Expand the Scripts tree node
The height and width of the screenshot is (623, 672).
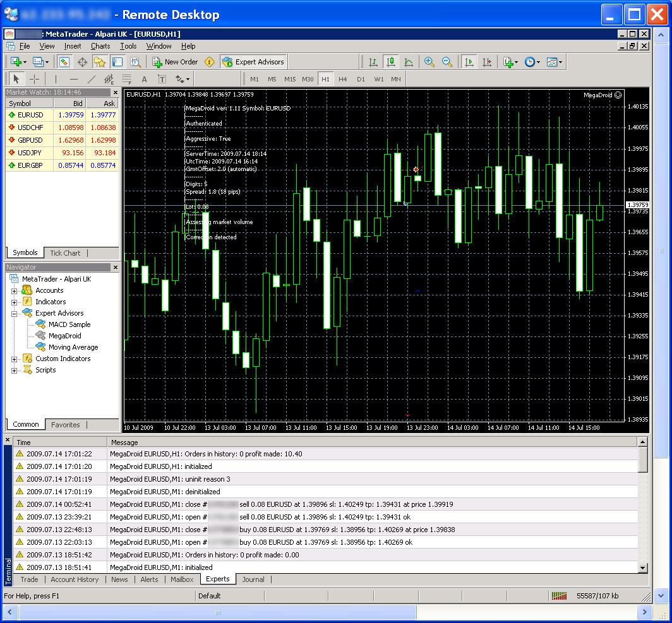[x=14, y=371]
